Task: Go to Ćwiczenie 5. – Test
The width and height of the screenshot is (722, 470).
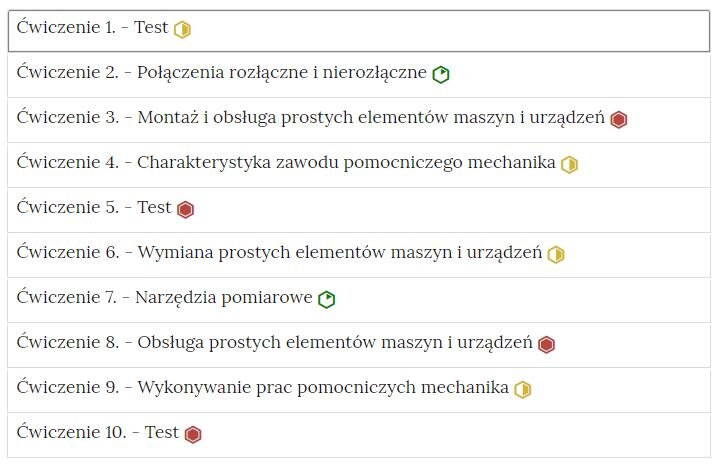Action: (x=359, y=210)
